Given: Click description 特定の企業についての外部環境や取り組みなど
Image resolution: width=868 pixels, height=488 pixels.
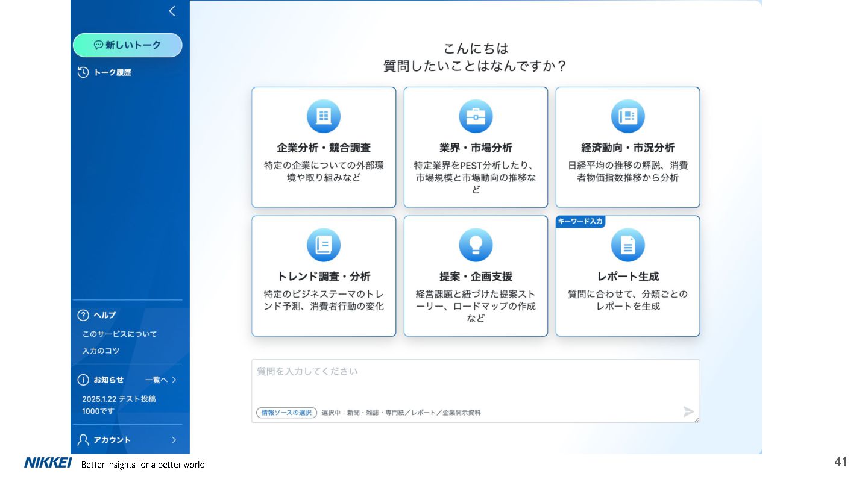Looking at the screenshot, I should (324, 172).
